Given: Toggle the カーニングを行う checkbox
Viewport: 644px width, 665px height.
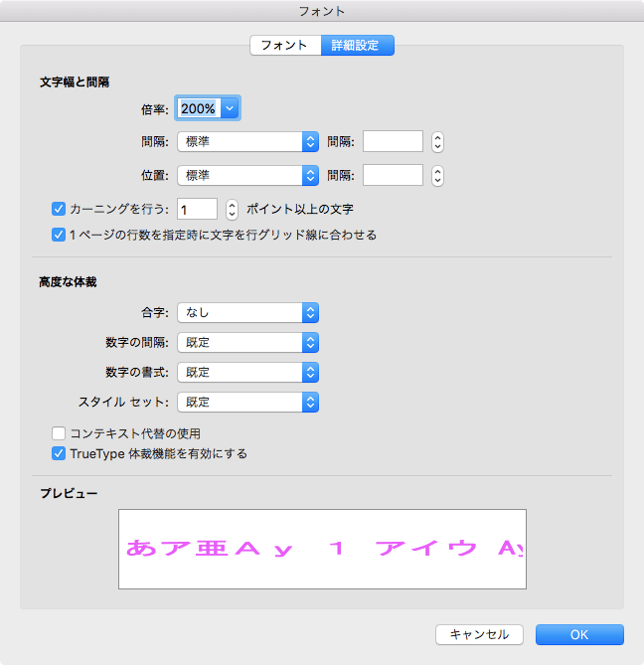Looking at the screenshot, I should pos(58,210).
